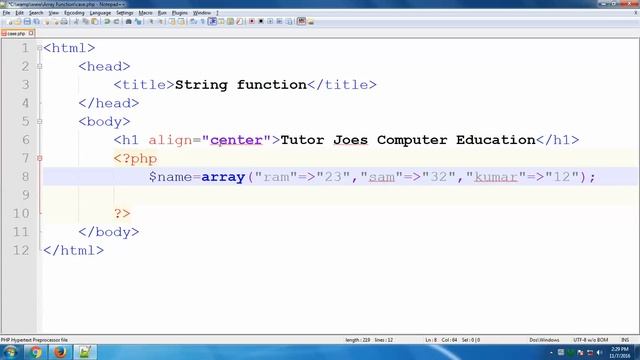Click 'Ln : 8' position in the status bar
640x360 pixels.
431,340
